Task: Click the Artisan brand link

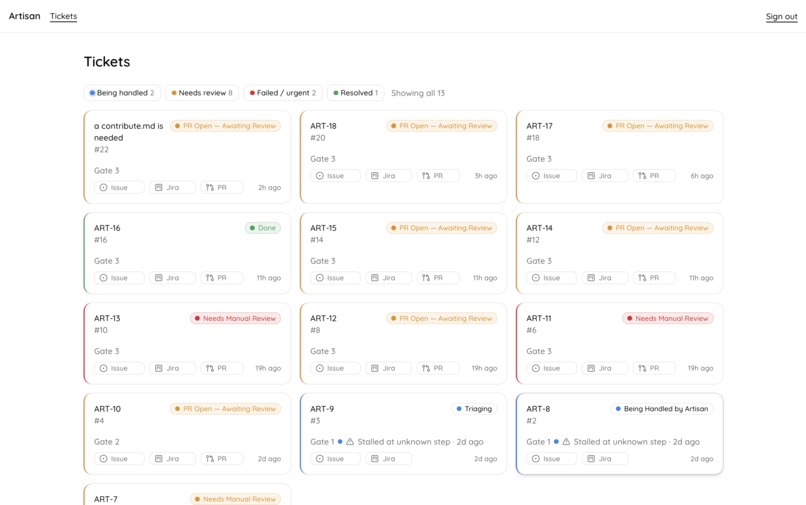Action: (24, 16)
